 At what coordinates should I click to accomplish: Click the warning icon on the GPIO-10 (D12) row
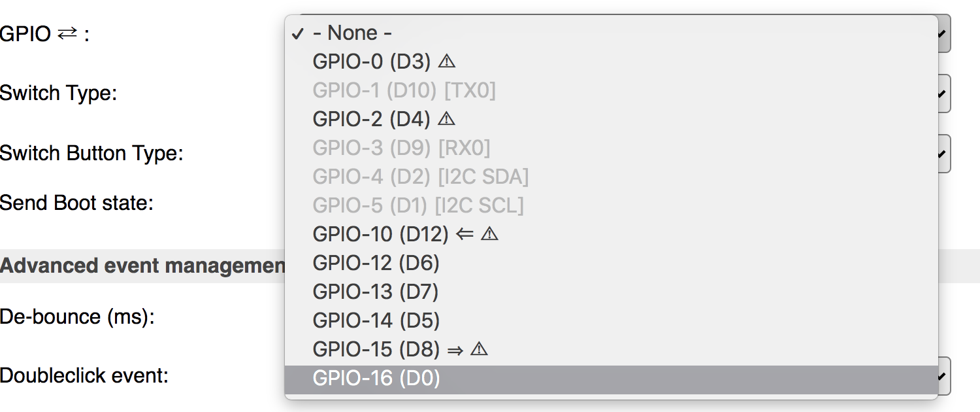pos(489,234)
